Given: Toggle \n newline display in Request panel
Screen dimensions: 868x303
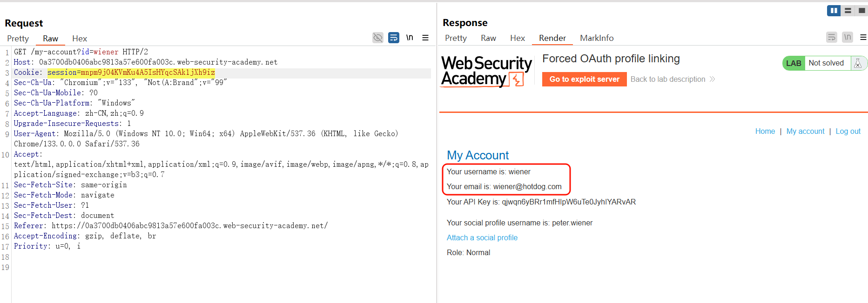Looking at the screenshot, I should coord(410,38).
